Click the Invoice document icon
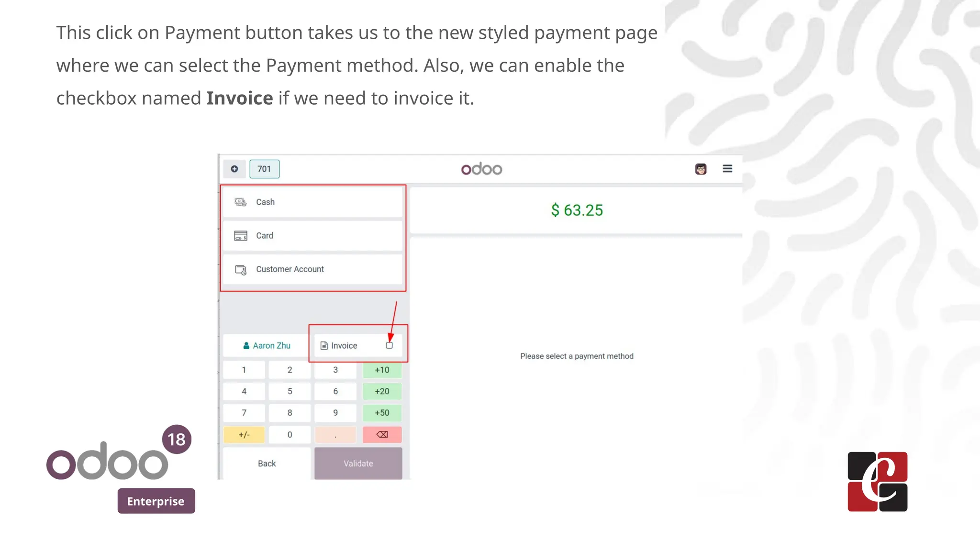The width and height of the screenshot is (980, 551). click(324, 346)
